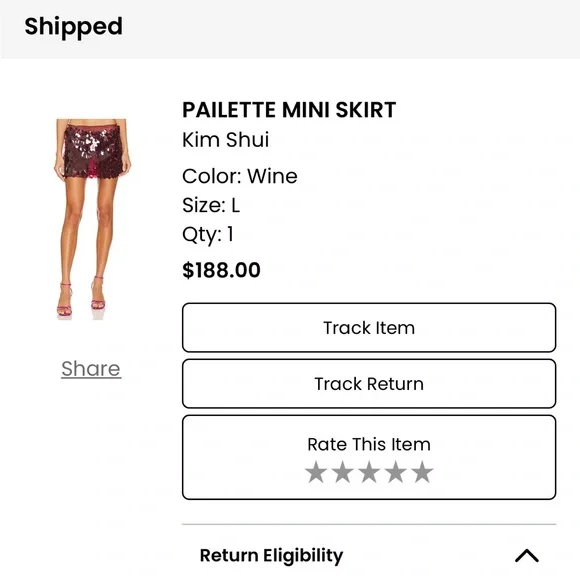
Task: Click the Track Item button
Action: (x=369, y=327)
